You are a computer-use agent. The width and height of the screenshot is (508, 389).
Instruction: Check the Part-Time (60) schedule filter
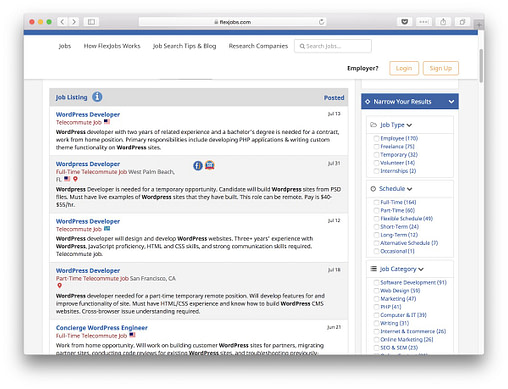coord(376,210)
